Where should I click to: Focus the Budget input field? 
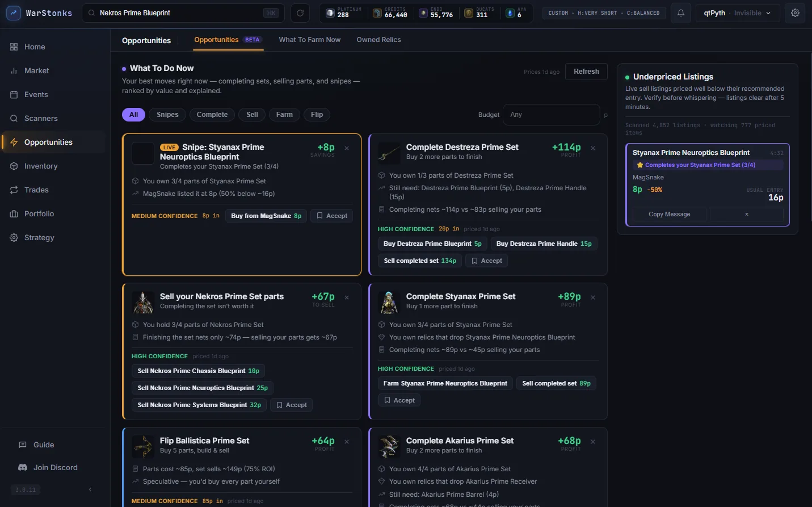[552, 115]
